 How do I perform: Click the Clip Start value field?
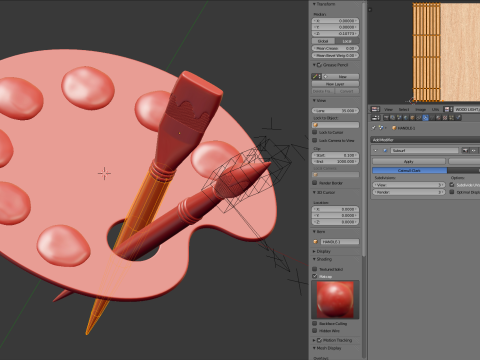tap(335, 155)
